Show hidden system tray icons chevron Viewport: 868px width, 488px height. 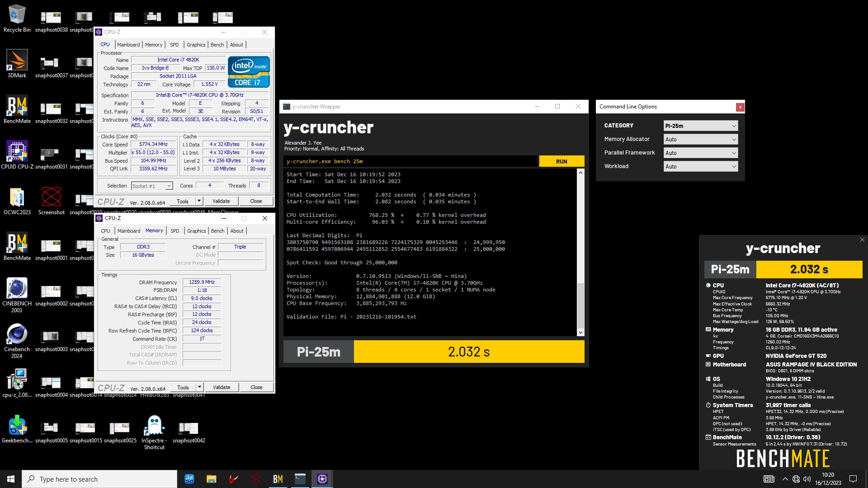pyautogui.click(x=785, y=479)
